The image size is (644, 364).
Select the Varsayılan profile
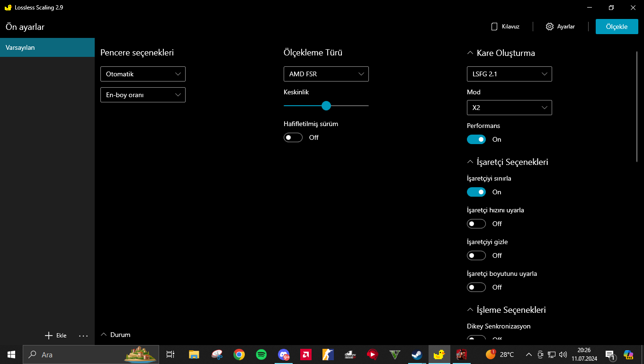(47, 47)
